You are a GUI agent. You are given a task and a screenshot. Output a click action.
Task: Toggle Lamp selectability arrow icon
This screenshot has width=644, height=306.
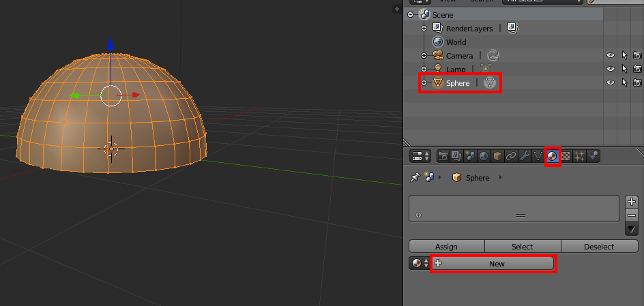[625, 69]
